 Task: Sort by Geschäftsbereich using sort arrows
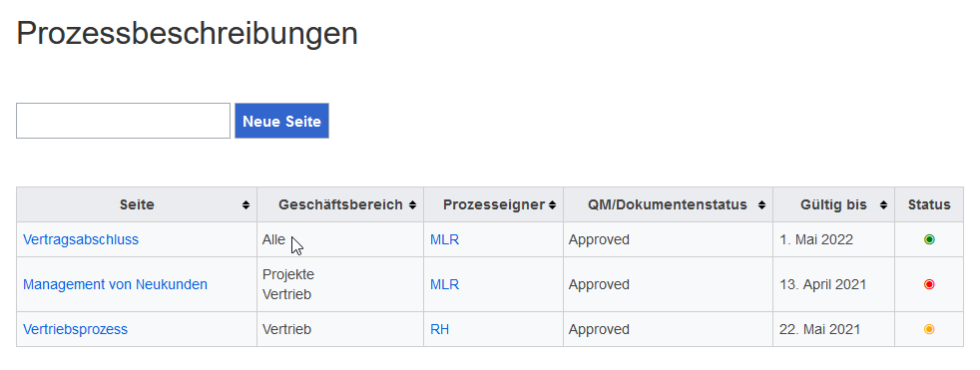click(x=412, y=205)
